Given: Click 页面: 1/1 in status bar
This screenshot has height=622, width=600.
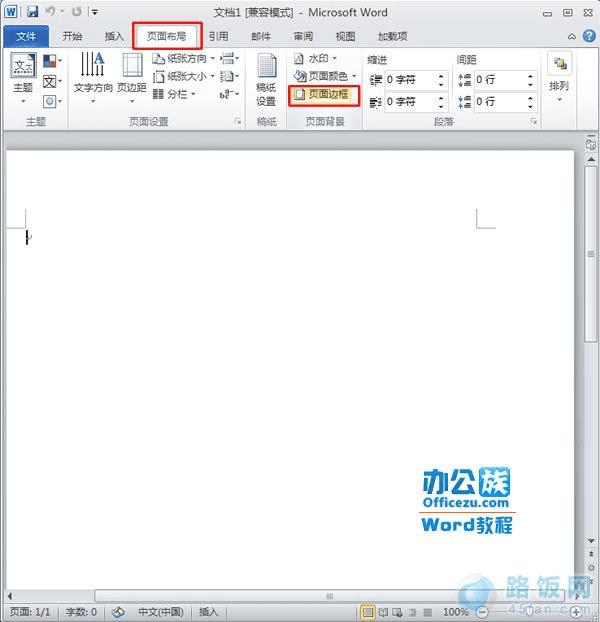Looking at the screenshot, I should [30, 612].
